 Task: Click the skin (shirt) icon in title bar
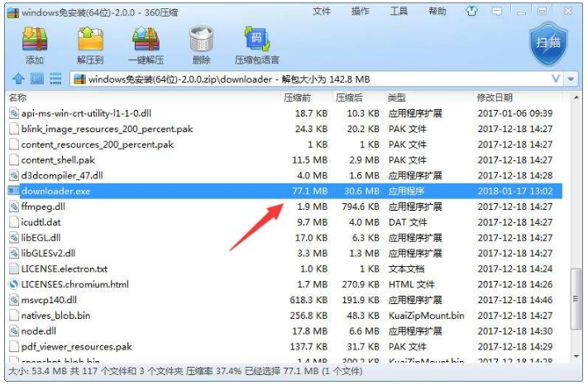point(471,12)
